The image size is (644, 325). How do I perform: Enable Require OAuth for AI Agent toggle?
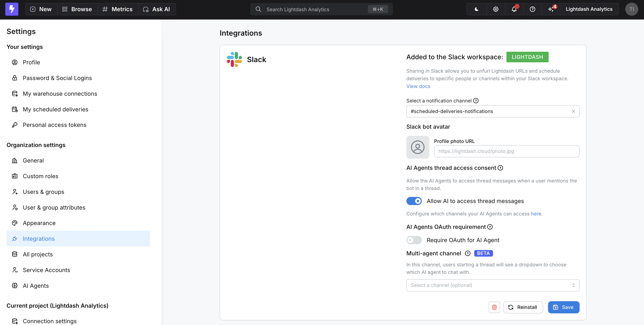tap(414, 240)
